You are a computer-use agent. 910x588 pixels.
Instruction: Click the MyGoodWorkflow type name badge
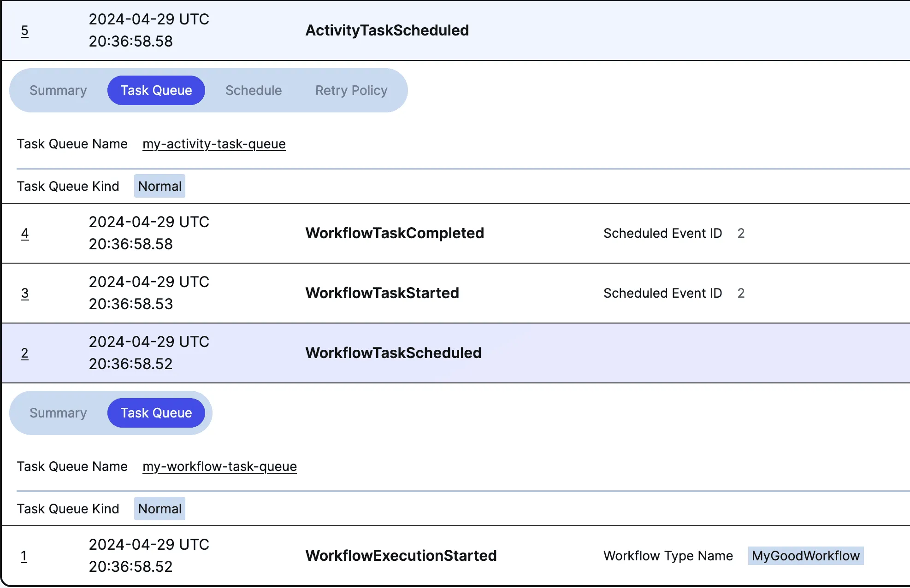[805, 556]
